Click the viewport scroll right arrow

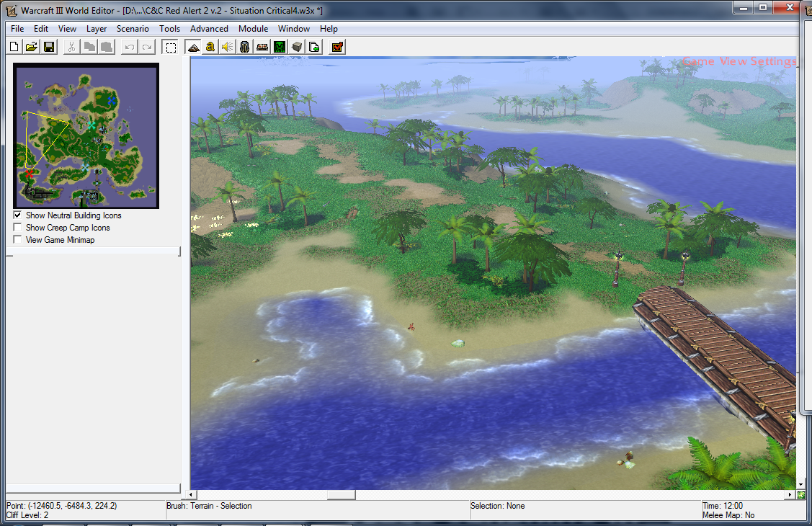pyautogui.click(x=790, y=495)
